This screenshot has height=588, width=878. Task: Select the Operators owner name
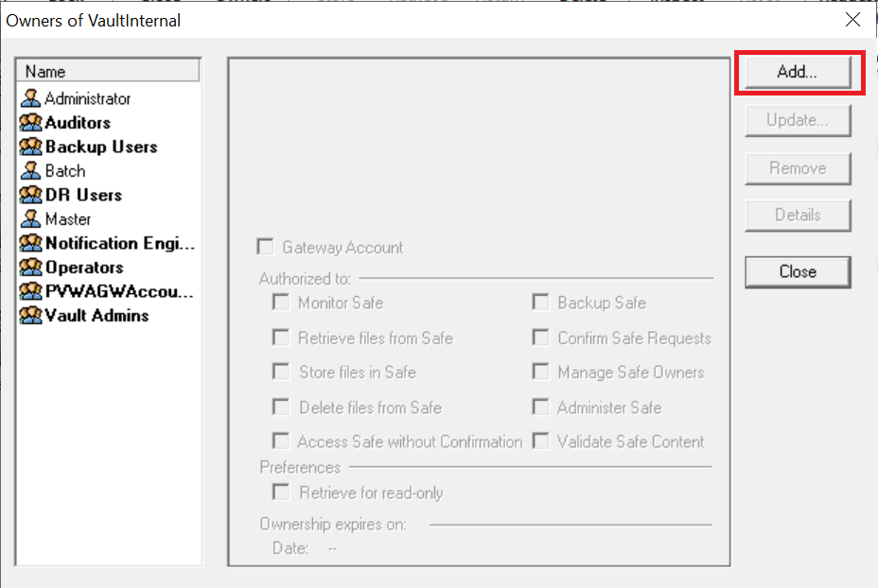click(x=84, y=268)
